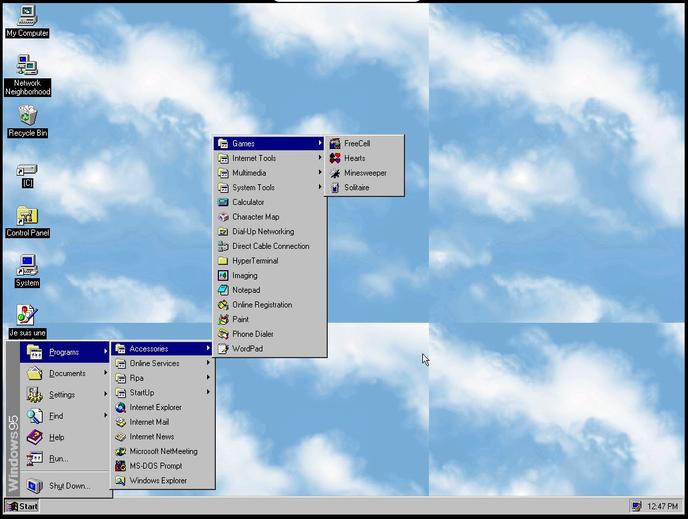Click the system tray icon beside the clock
Screen dimensions: 688x519
pos(636,506)
